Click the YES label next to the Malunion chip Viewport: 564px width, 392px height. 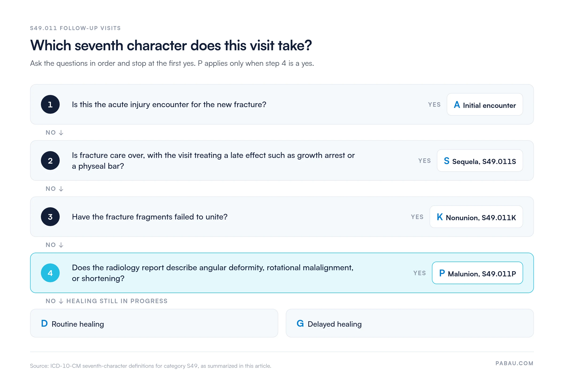[x=419, y=273]
